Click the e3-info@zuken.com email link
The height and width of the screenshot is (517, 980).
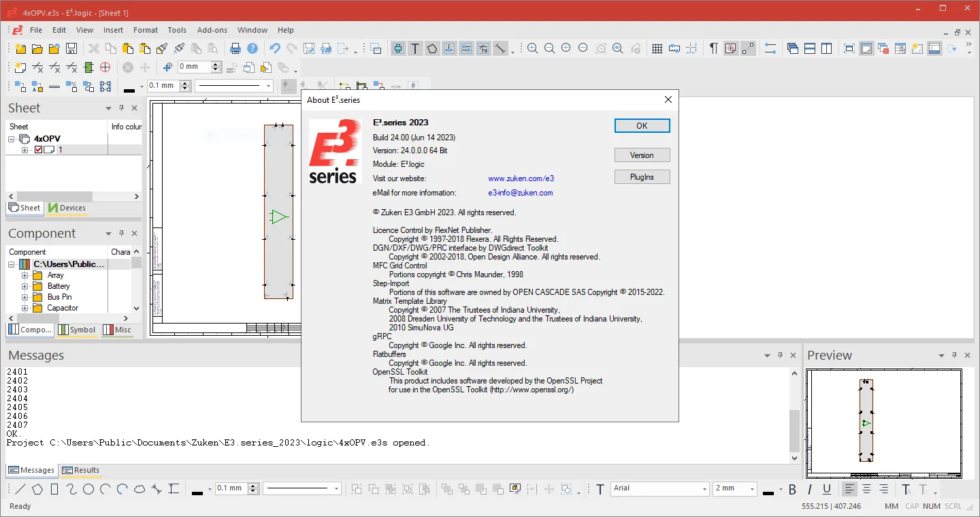pos(521,193)
